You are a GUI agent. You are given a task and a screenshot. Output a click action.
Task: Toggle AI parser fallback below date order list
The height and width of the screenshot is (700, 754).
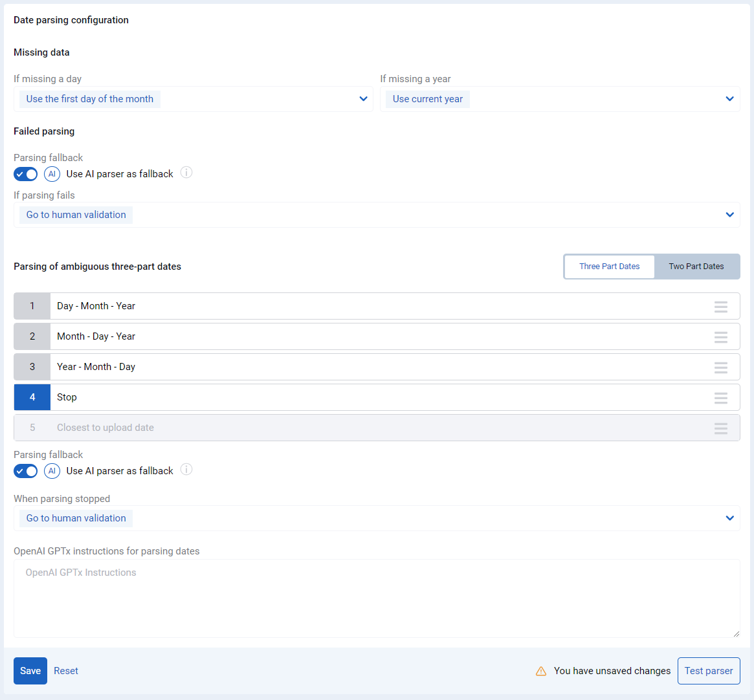pos(25,471)
